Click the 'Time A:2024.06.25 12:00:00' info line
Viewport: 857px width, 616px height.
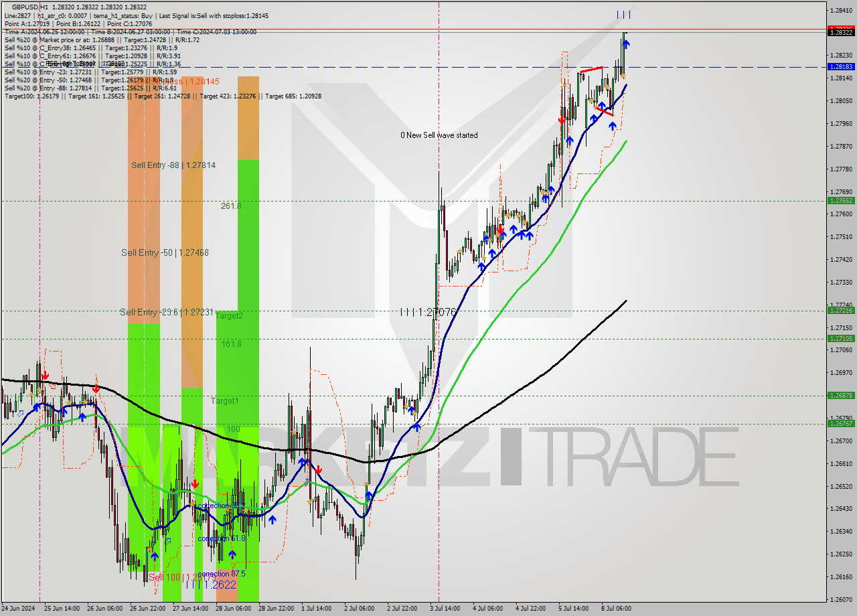tap(130, 31)
